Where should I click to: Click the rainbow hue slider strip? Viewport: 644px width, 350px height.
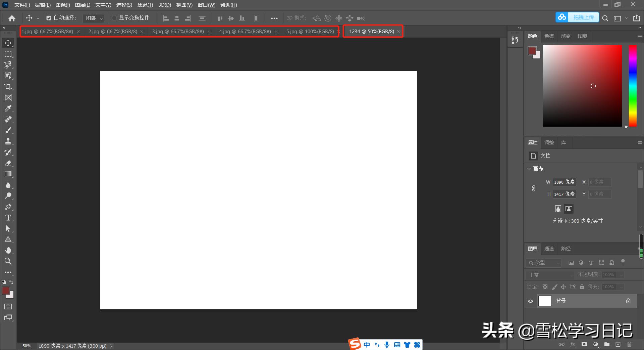pos(632,86)
